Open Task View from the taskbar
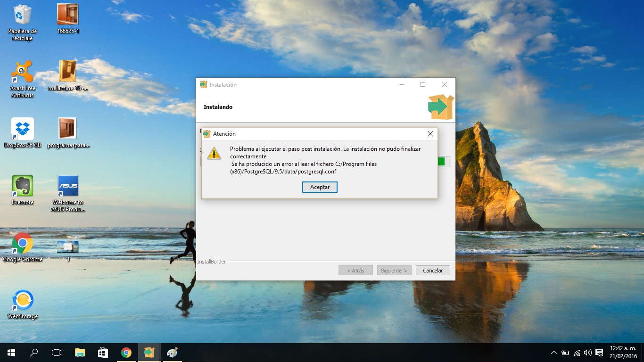 [57, 353]
